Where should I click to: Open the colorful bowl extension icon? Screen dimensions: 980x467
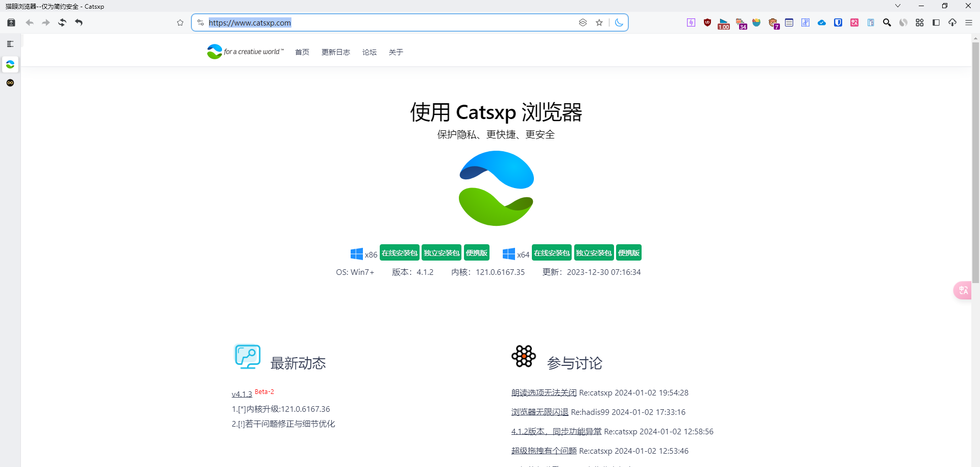pyautogui.click(x=756, y=22)
